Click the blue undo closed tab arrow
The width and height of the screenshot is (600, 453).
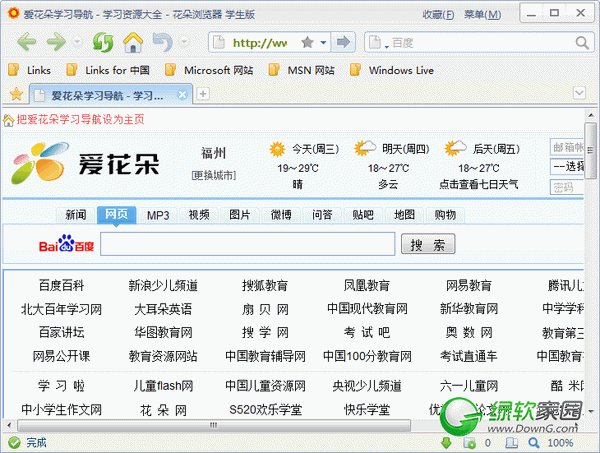tap(163, 42)
